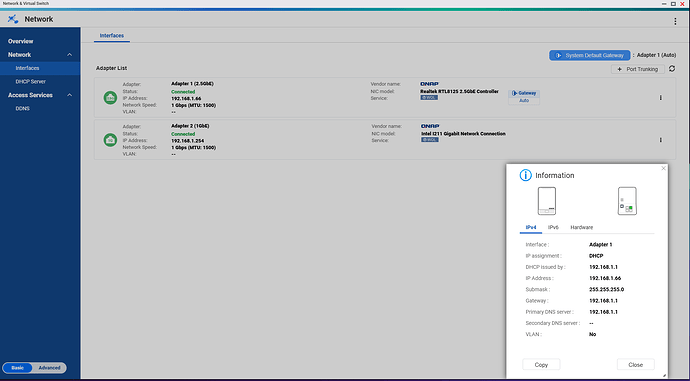Click the WOL badge for Adapter 1

[x=429, y=98]
